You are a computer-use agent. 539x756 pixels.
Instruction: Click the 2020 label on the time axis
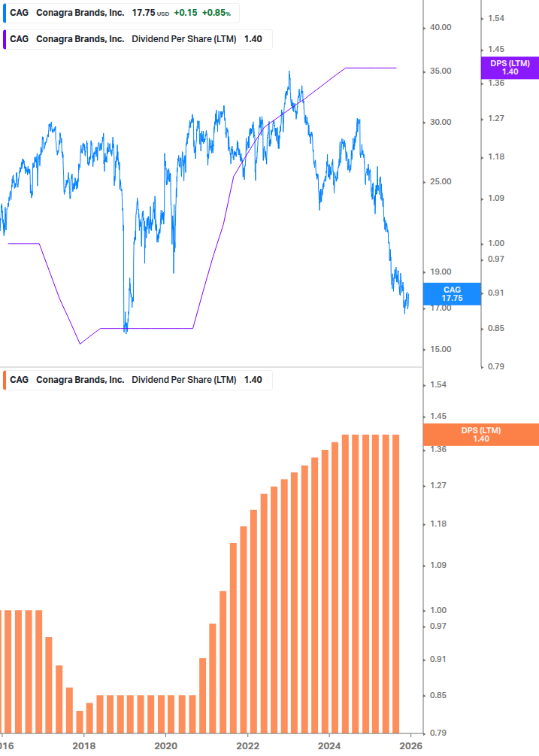165,746
